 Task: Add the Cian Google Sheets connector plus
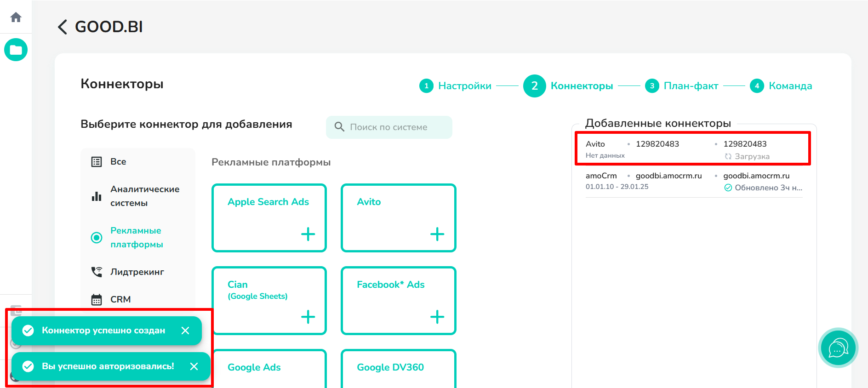pyautogui.click(x=308, y=317)
